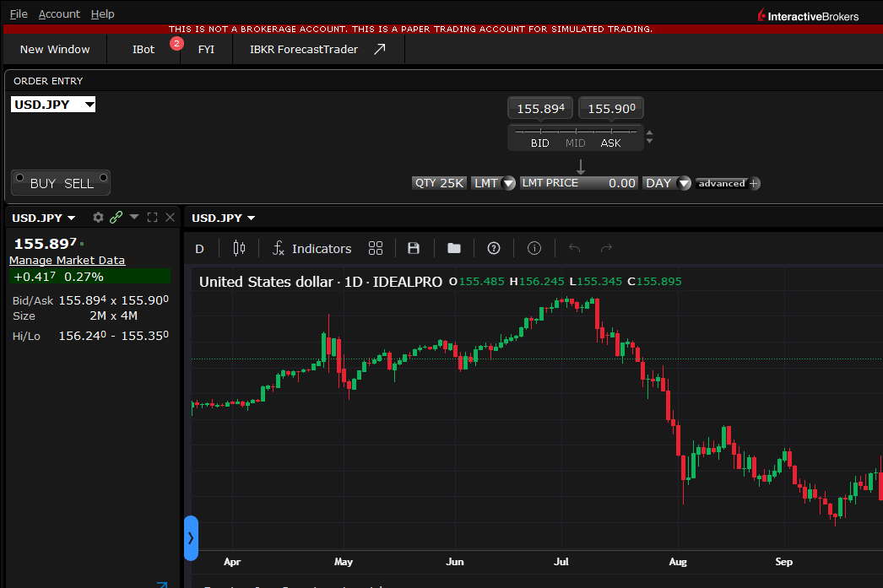Select the SELL radio button
Image resolution: width=883 pixels, height=588 pixels.
click(x=103, y=178)
